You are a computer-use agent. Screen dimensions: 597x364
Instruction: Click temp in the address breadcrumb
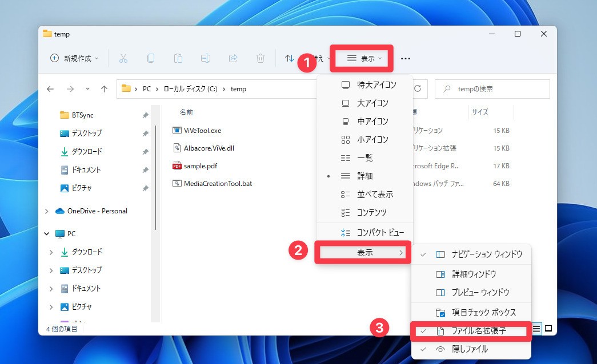[238, 89]
